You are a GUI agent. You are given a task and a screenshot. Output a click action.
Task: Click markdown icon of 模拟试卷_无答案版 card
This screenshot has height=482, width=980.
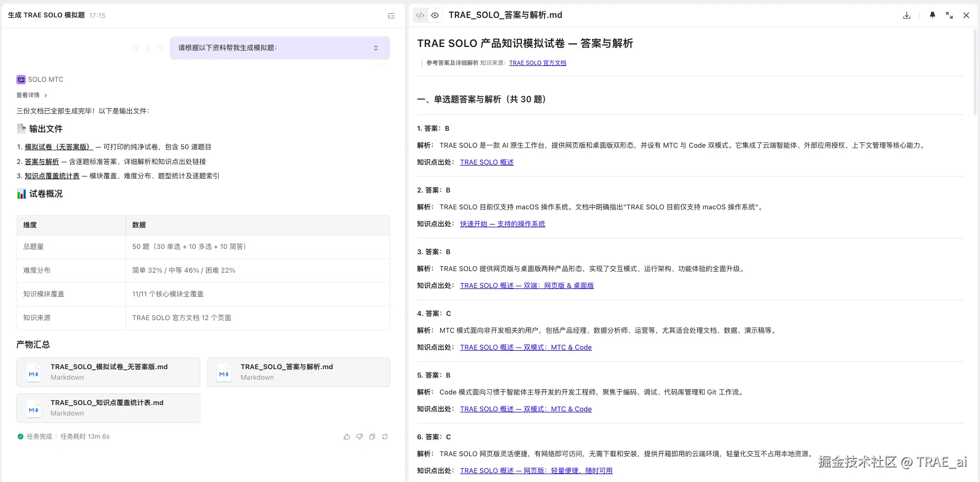[34, 373]
